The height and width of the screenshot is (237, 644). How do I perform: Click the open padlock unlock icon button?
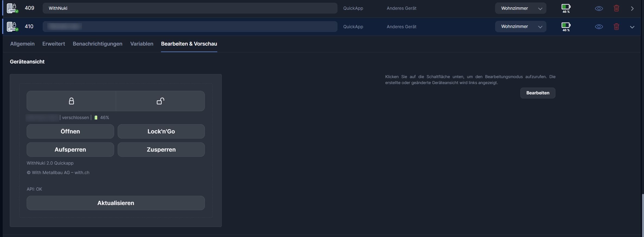pyautogui.click(x=160, y=101)
